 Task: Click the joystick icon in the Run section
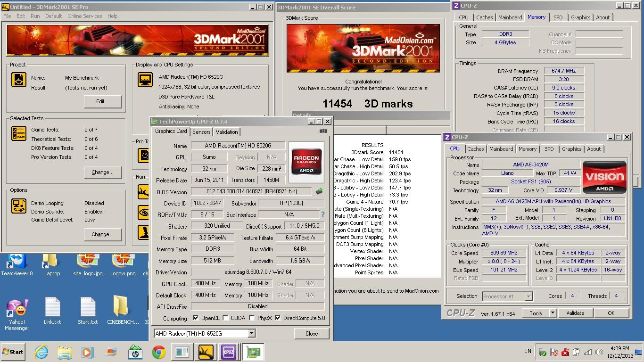point(143,232)
